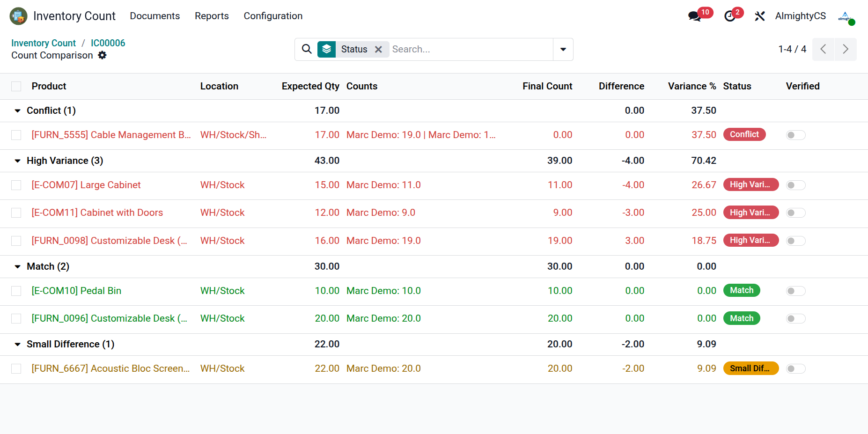
Task: Sort by Location column header
Action: point(219,86)
